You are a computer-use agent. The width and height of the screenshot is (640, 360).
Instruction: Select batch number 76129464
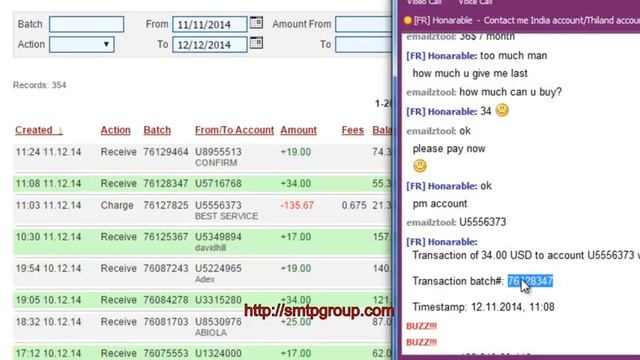pos(166,152)
